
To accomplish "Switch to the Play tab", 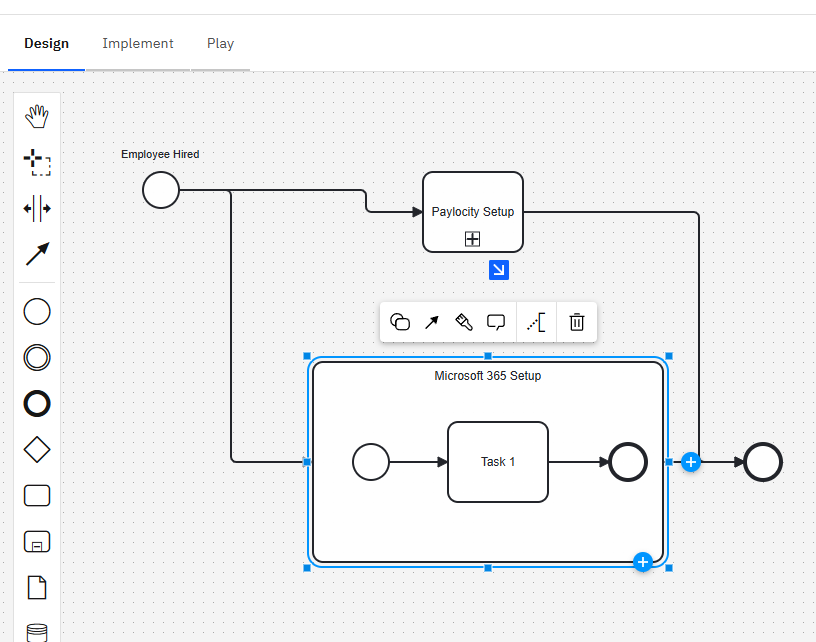I will (x=220, y=44).
